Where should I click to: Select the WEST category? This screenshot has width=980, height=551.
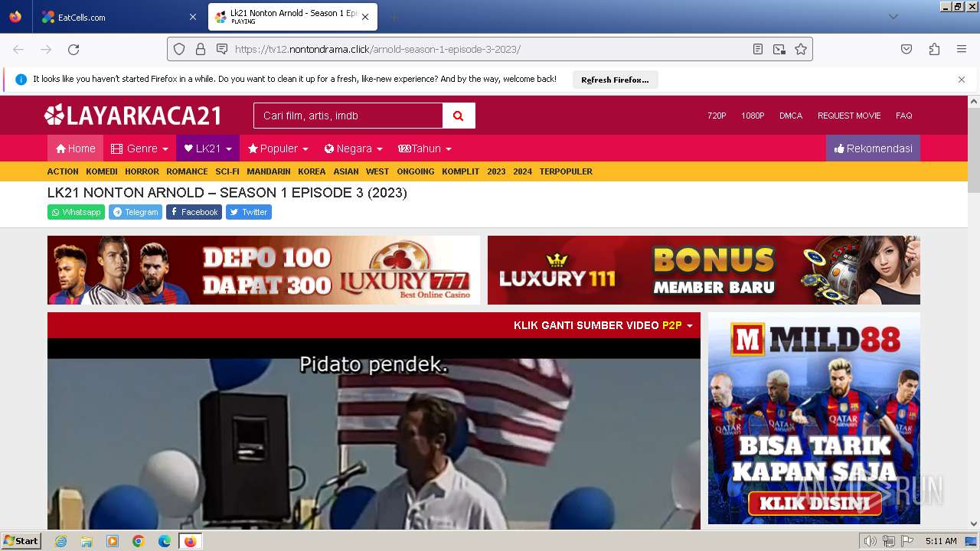coord(377,171)
